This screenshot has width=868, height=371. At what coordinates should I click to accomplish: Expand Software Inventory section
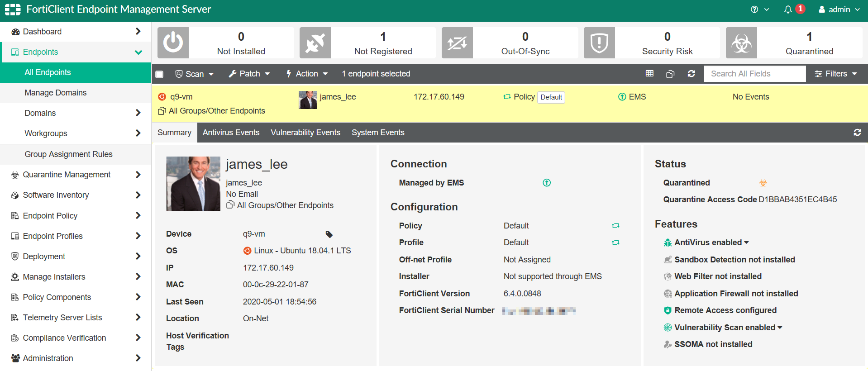[138, 195]
